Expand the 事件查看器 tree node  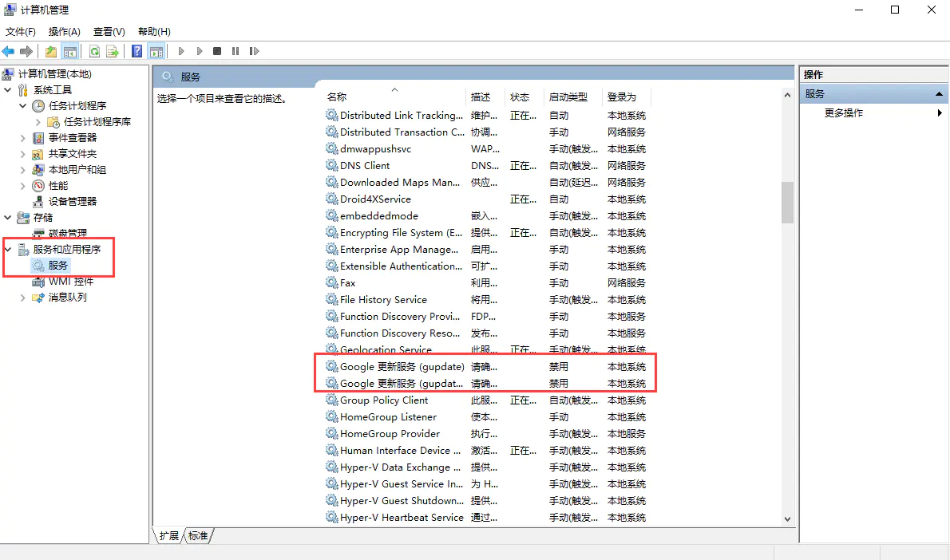pyautogui.click(x=23, y=138)
